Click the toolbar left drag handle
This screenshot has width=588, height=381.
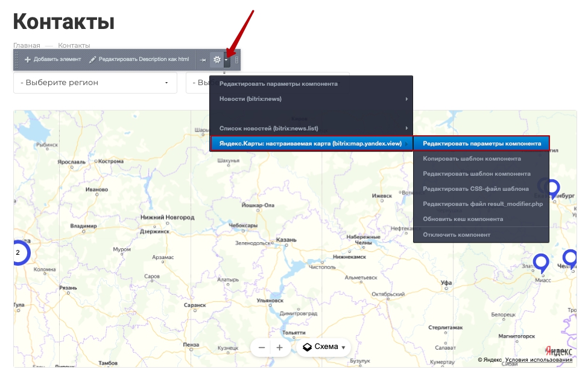coord(16,60)
